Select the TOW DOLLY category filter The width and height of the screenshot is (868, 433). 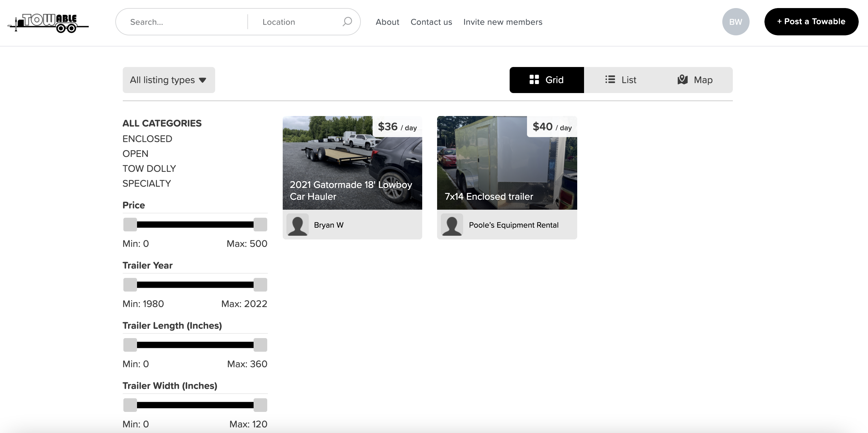pyautogui.click(x=149, y=168)
